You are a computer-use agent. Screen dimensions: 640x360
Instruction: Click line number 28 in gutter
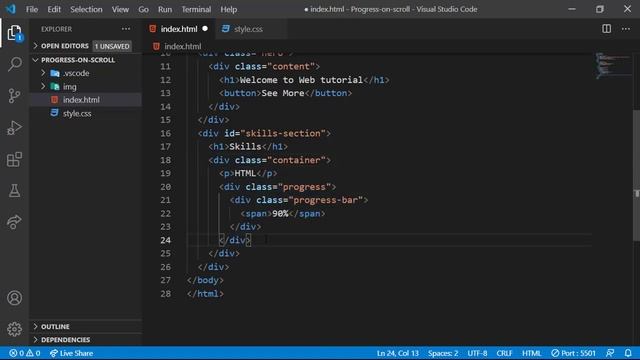(166, 293)
